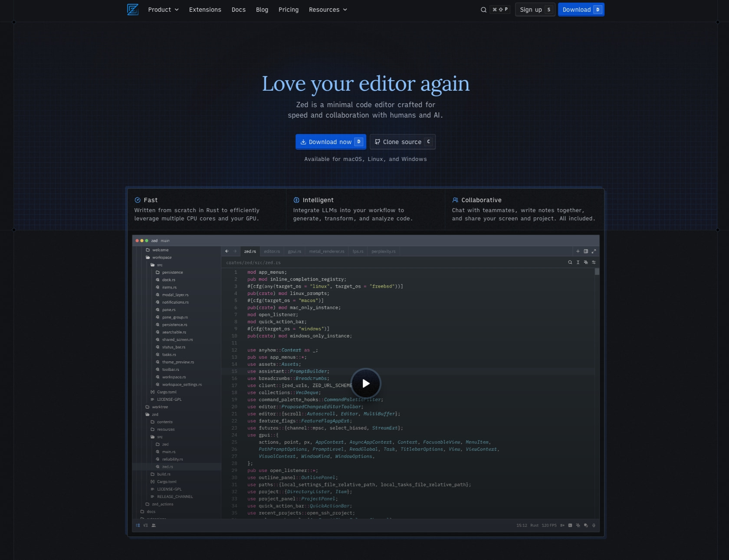Click the download arrow icon in Download now

[303, 142]
